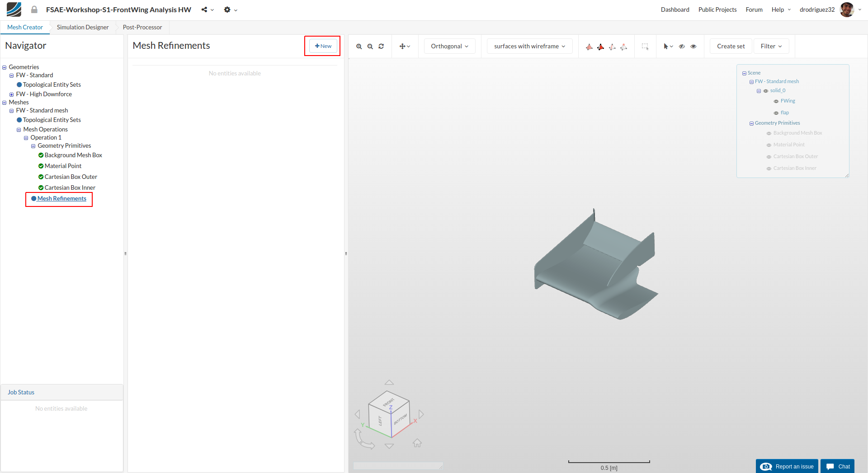This screenshot has width=868, height=473.
Task: Click the home view icon near cube
Action: click(x=417, y=443)
